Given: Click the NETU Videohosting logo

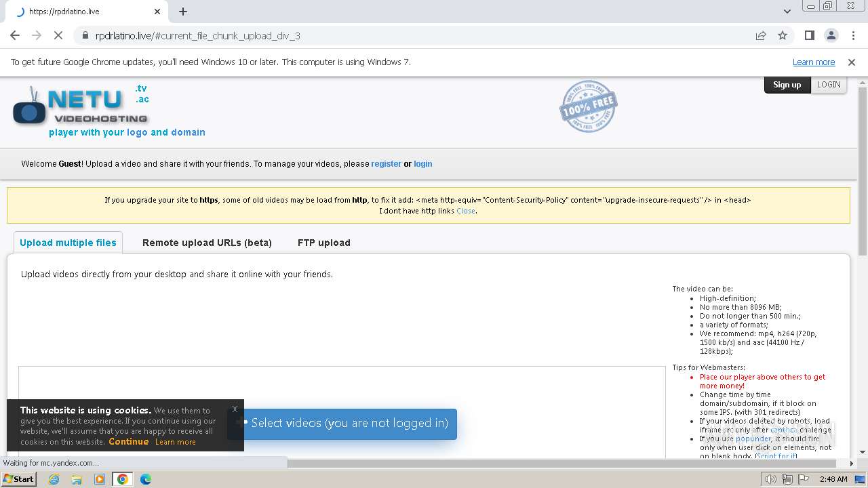Looking at the screenshot, I should 80,106.
